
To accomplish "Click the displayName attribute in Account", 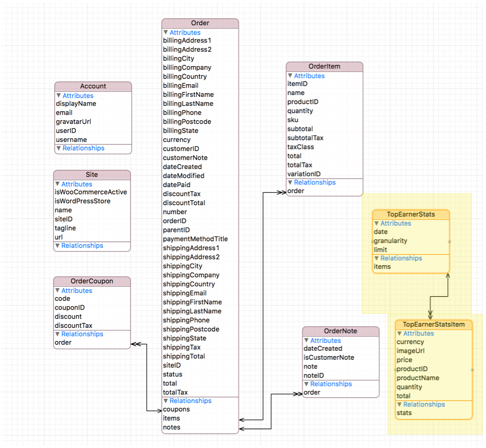I will (x=76, y=104).
